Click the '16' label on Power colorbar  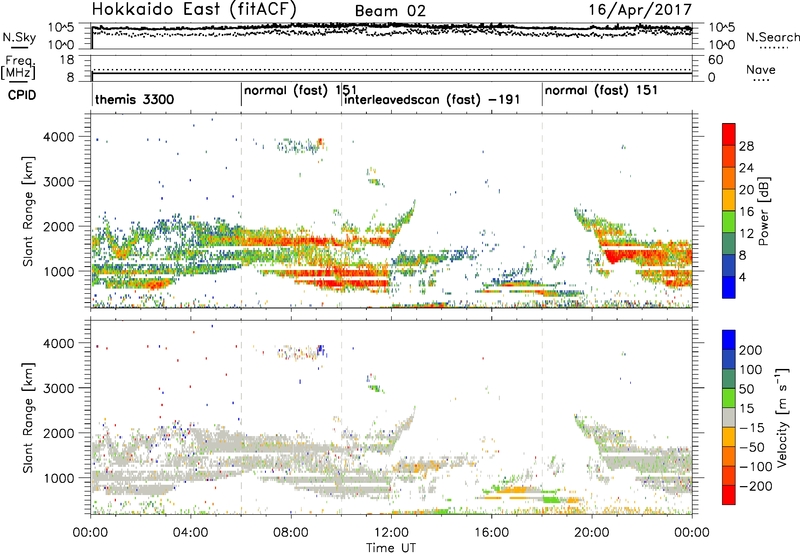pos(746,212)
